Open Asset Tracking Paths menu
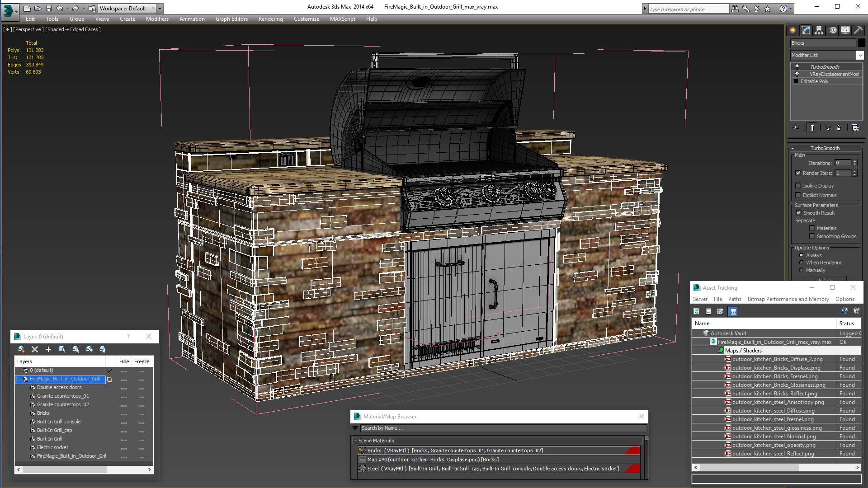Screen dimensions: 868x488 click(735, 299)
